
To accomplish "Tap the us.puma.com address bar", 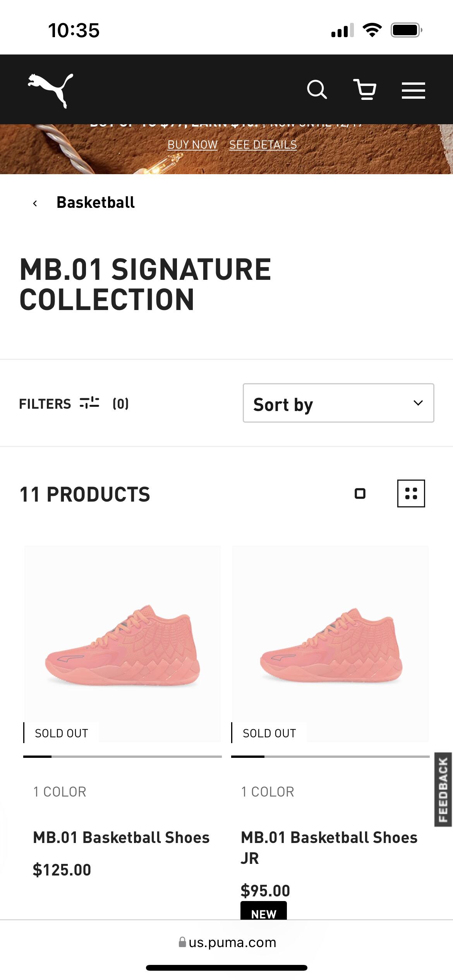I will [x=232, y=942].
